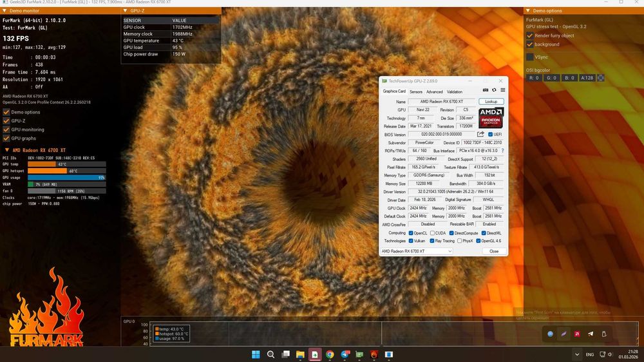Toggle PhysX checkbox
The width and height of the screenshot is (644, 362).
point(460,241)
